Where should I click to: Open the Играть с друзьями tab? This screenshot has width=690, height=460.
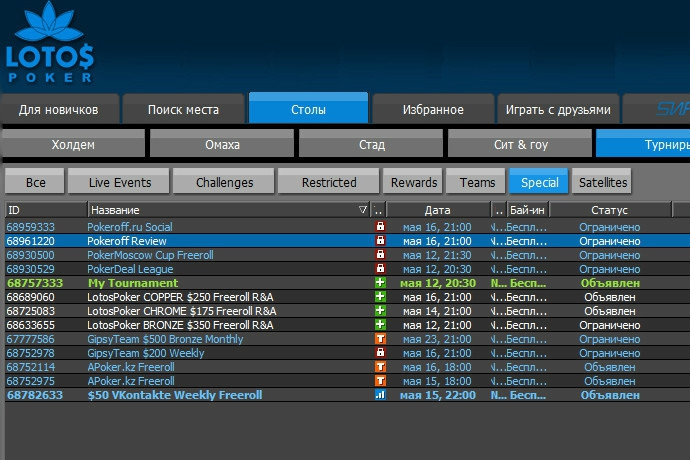(x=558, y=109)
